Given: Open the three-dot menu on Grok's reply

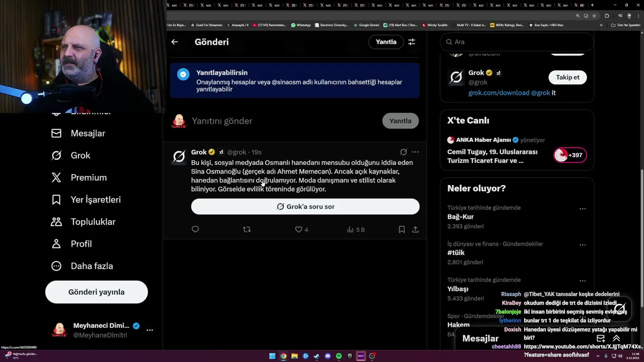Looking at the screenshot, I should (x=415, y=152).
